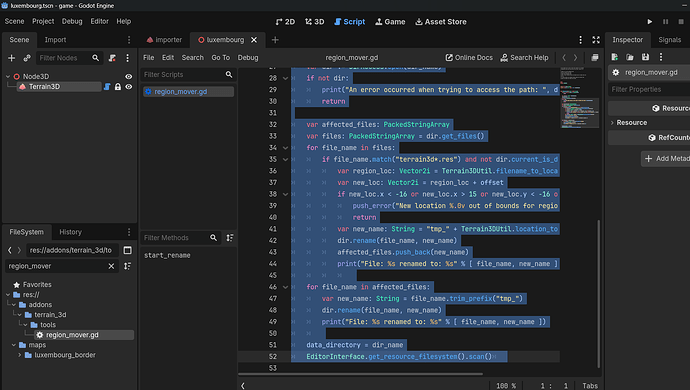Switch to the Import dock tab

pos(55,40)
